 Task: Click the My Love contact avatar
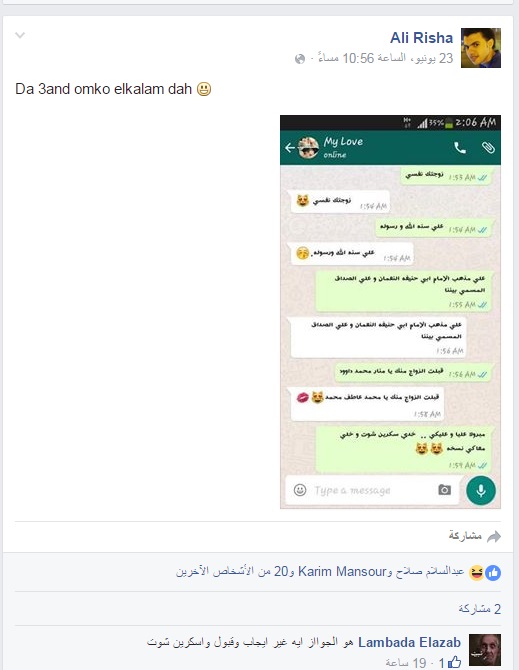click(x=308, y=148)
